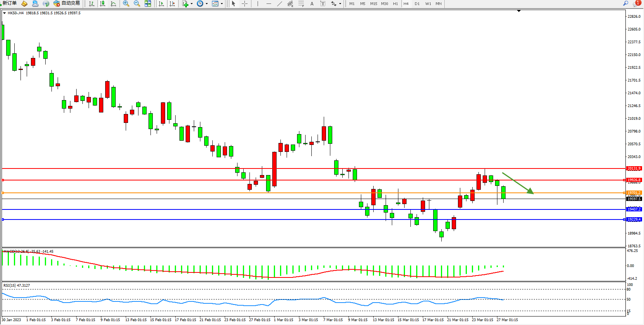Toggle the chart auto scroll button
The image size is (644, 325).
point(161,3)
